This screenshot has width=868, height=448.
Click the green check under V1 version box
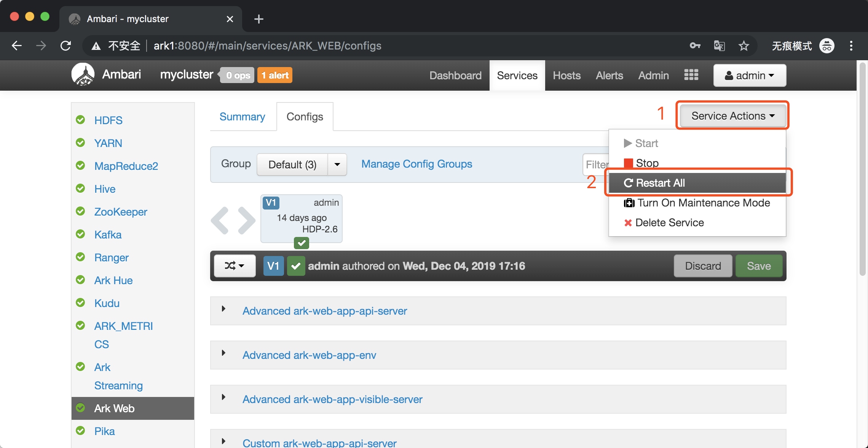pos(302,243)
